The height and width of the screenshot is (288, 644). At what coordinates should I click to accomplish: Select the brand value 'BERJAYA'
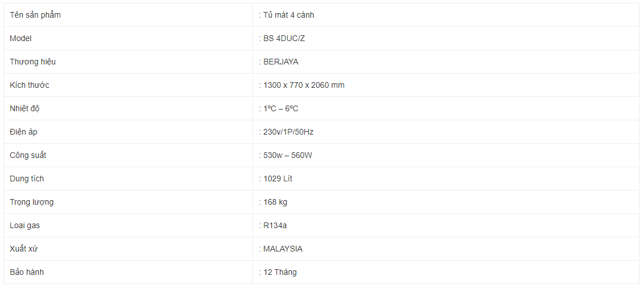281,62
